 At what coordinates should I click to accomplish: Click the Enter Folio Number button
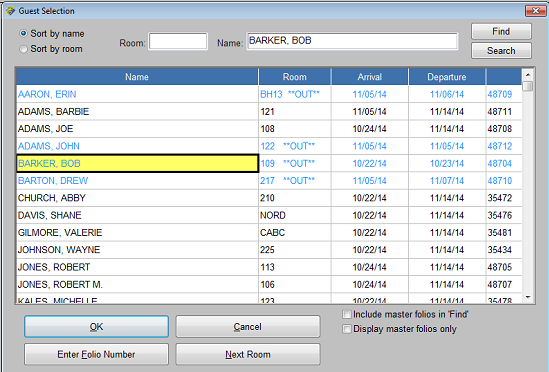coord(96,354)
